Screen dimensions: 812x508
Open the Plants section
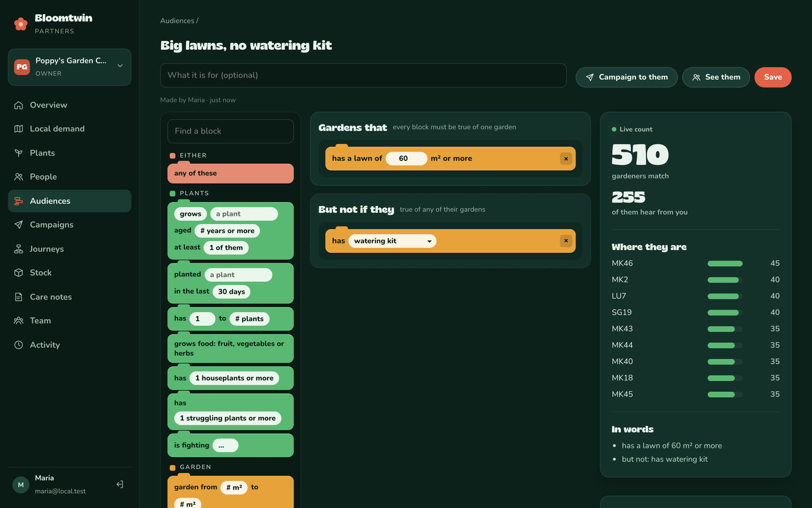pyautogui.click(x=70, y=153)
